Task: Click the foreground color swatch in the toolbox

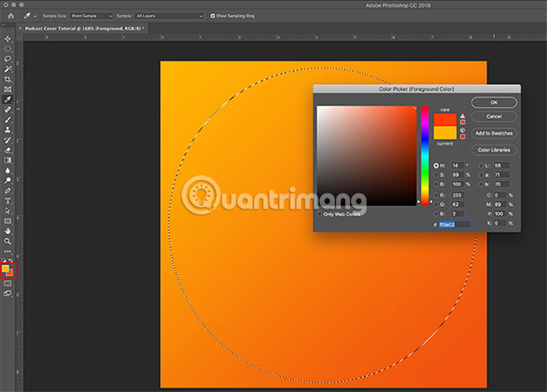Action: [5, 268]
